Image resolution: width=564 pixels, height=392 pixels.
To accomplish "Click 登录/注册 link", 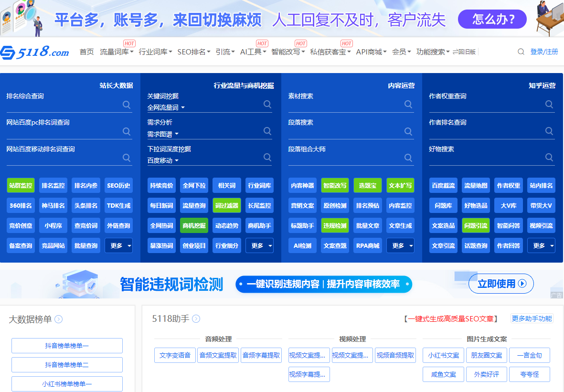I will click(x=544, y=52).
